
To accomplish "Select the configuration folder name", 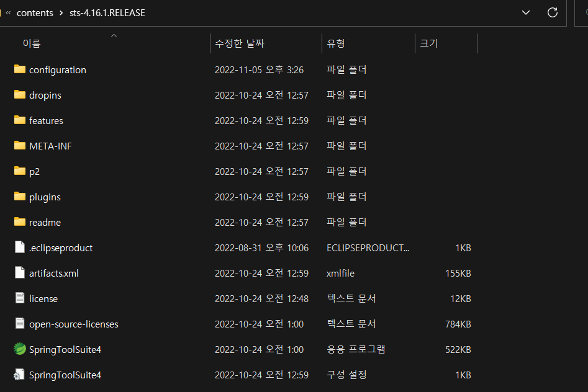I will coord(58,70).
